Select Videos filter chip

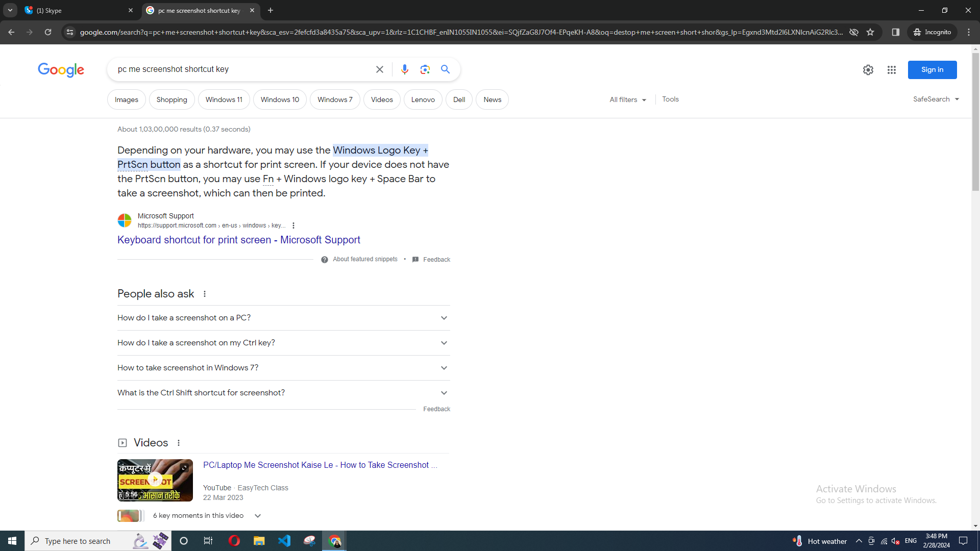pyautogui.click(x=382, y=99)
